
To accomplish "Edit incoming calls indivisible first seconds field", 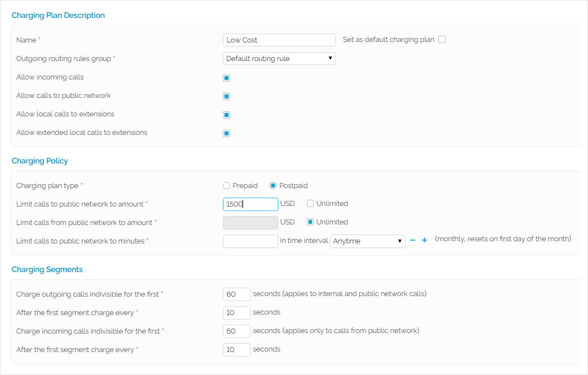I will point(236,331).
